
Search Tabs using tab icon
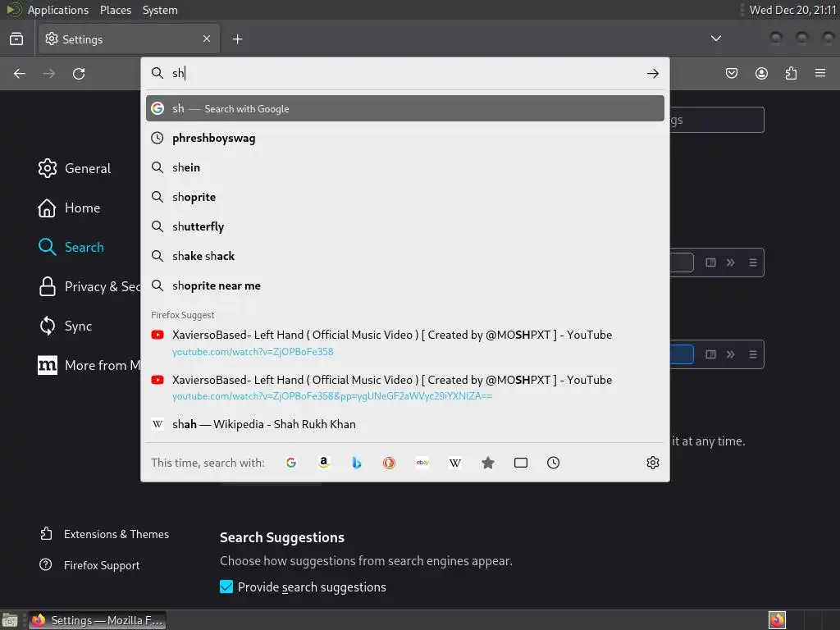point(521,463)
